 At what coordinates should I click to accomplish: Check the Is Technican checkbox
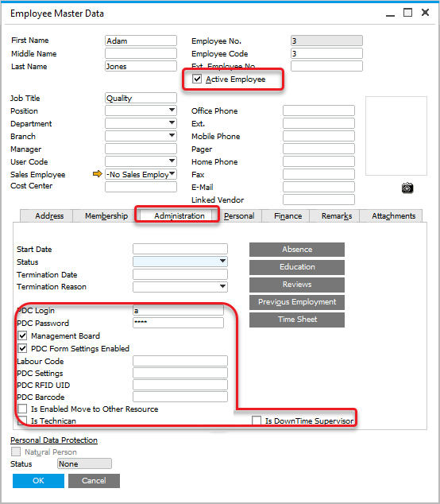point(22,420)
